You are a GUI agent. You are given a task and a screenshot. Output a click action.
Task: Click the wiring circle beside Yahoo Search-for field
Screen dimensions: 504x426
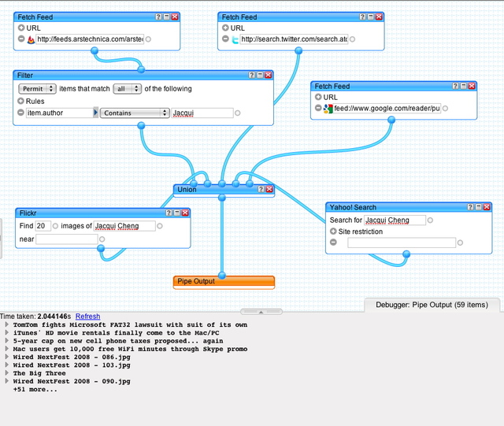tap(430, 220)
